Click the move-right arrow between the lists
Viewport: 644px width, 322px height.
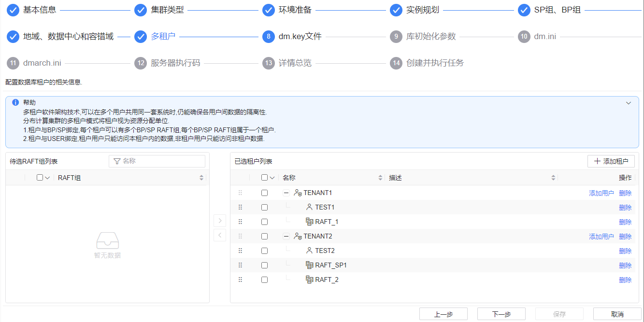coord(220,221)
